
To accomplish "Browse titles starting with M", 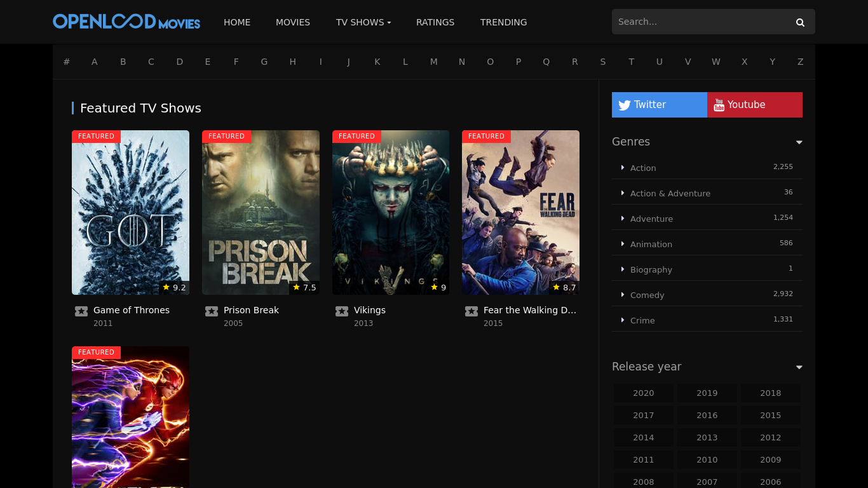I will coord(434,62).
